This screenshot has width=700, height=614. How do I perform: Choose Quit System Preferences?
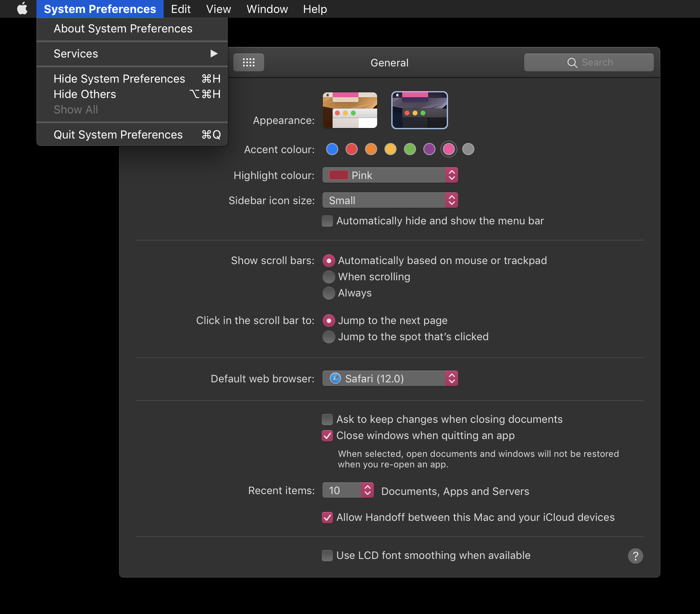point(132,134)
